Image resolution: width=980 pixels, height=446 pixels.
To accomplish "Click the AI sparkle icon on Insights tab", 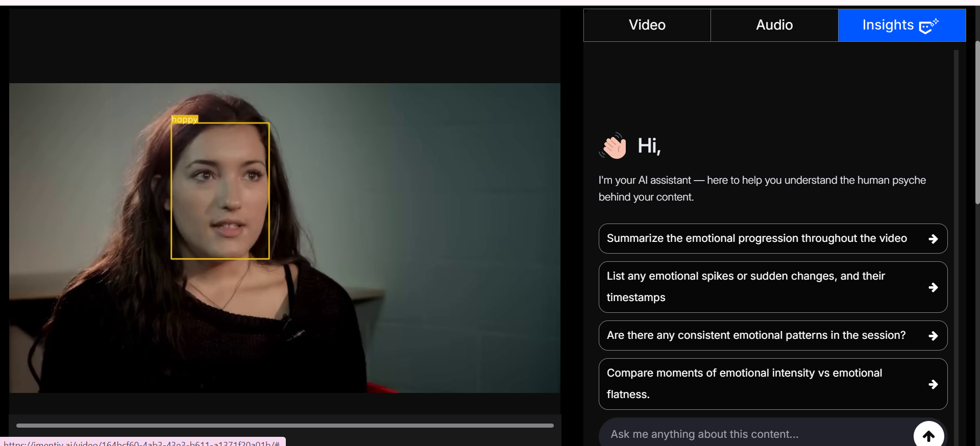I will point(928,26).
